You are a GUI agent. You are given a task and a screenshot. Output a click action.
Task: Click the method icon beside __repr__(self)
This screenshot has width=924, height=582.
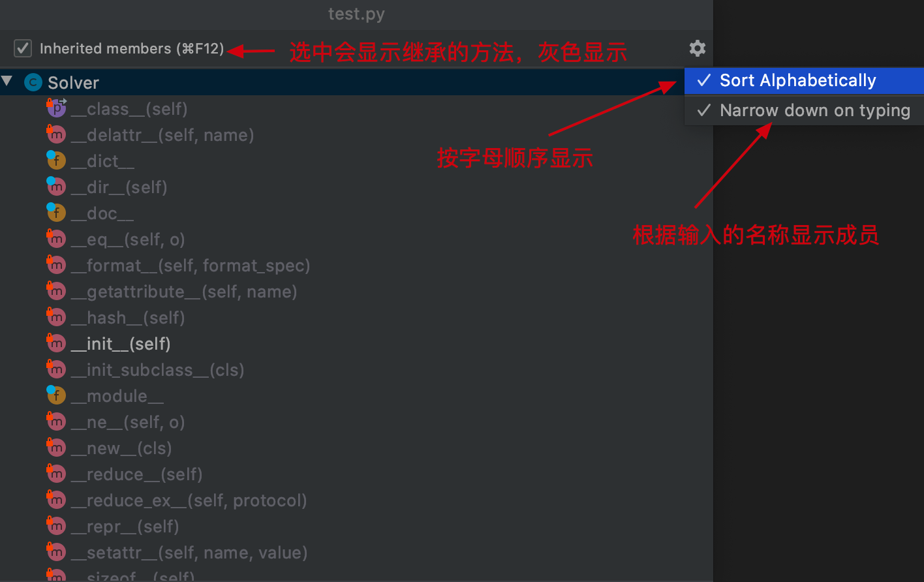pos(57,526)
